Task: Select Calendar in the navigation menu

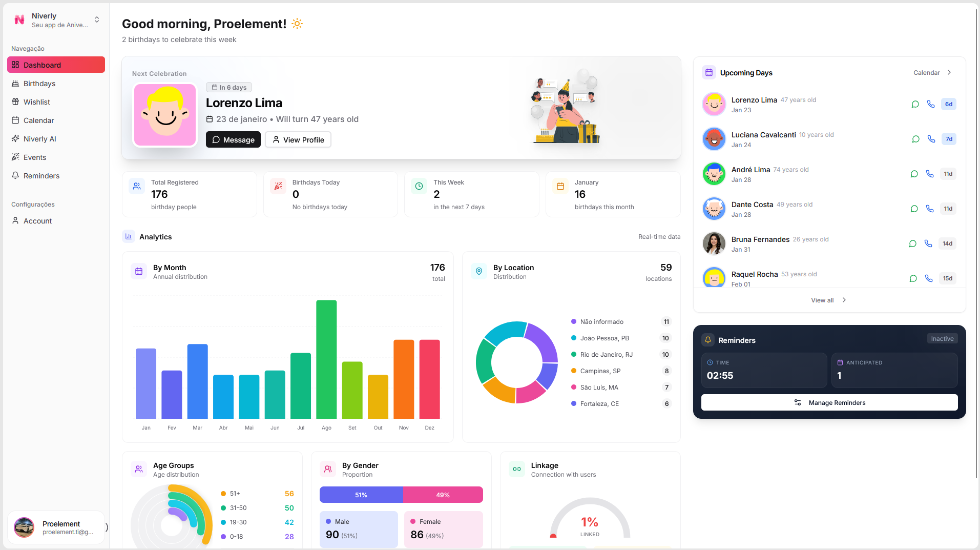Action: point(38,120)
